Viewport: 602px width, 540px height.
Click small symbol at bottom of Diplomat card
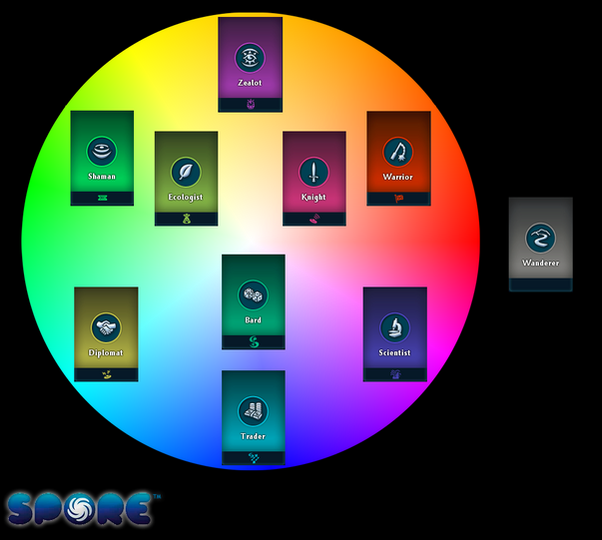106,375
